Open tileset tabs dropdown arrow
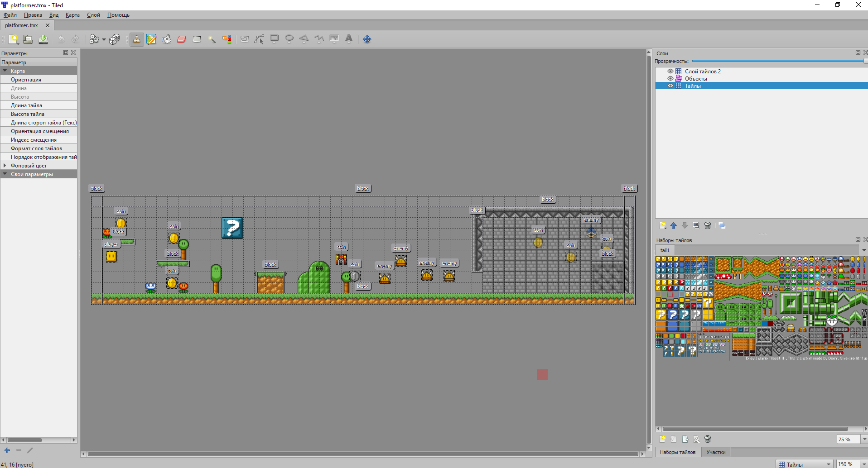Viewport: 868px width, 468px height. pos(864,250)
